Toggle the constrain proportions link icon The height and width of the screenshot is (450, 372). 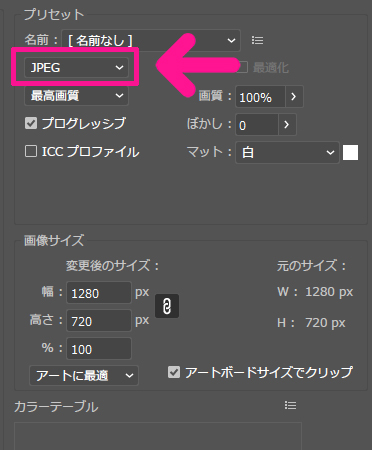click(167, 306)
